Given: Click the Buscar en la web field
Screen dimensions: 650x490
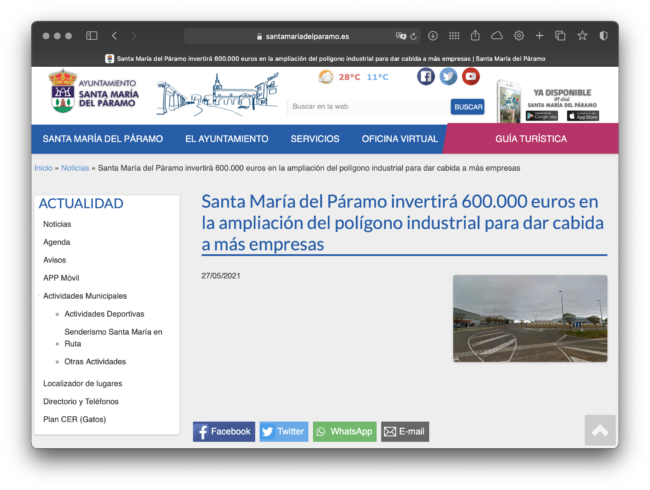Looking at the screenshot, I should [368, 107].
